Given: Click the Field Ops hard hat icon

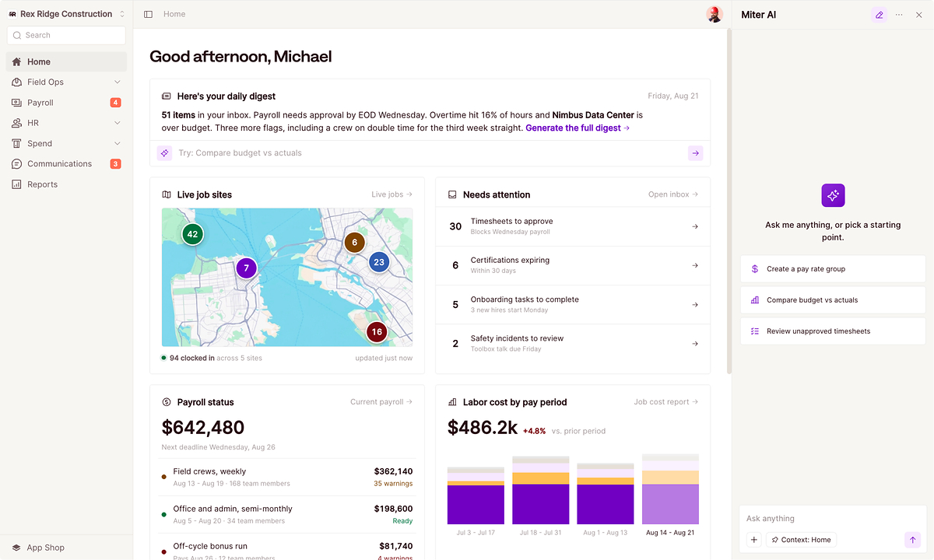Looking at the screenshot, I should click(17, 82).
